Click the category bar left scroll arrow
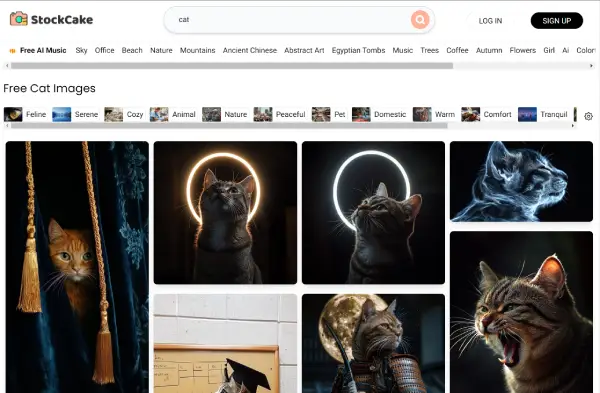This screenshot has width=600, height=393. point(7,66)
